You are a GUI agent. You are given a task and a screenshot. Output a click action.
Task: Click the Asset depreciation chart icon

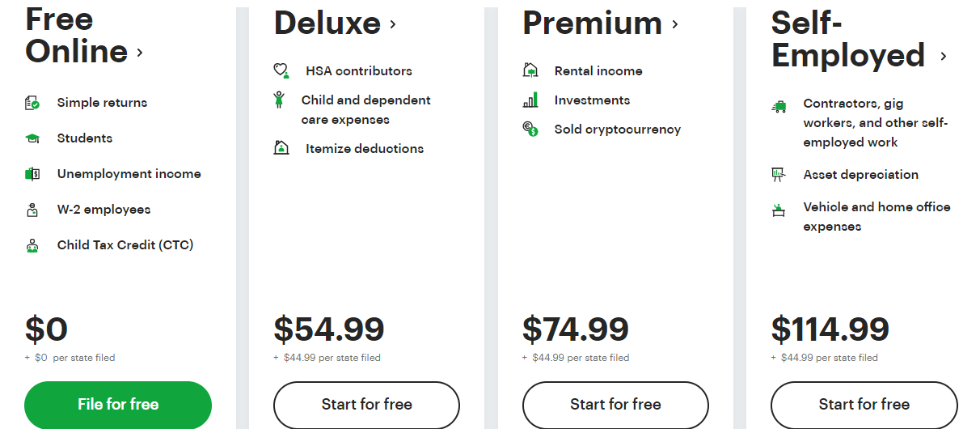point(779,174)
